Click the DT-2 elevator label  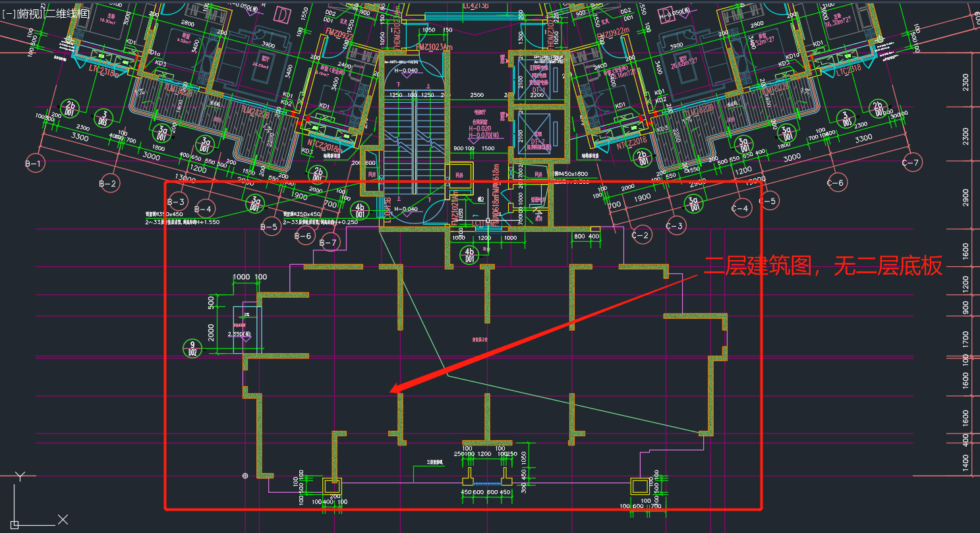539,142
